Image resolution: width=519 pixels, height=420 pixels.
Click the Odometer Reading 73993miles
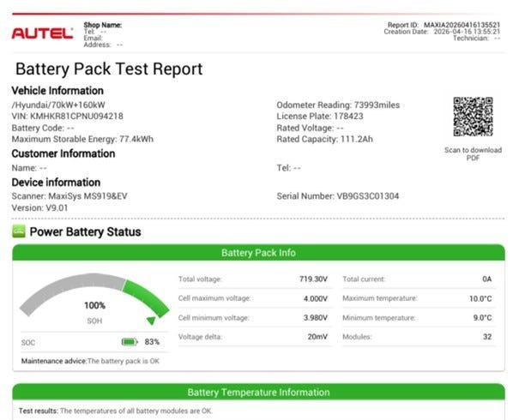tap(338, 105)
